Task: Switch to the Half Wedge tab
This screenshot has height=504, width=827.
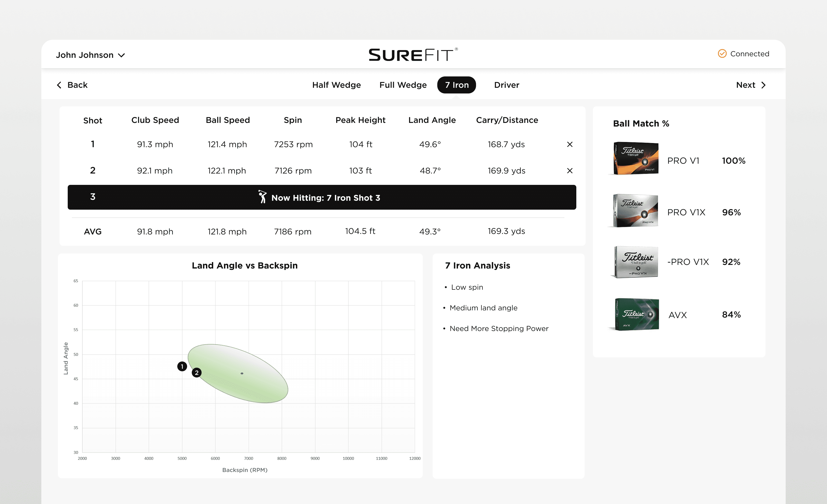Action: 336,85
